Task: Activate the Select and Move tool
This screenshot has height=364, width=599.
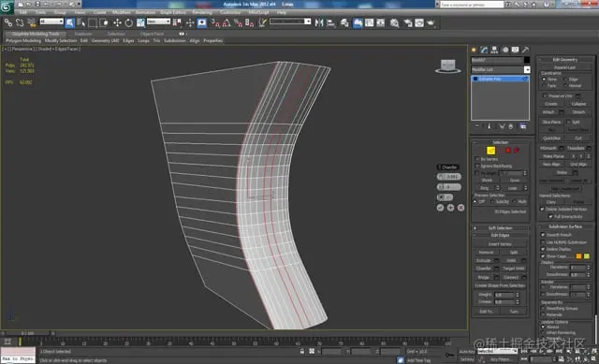Action: pos(117,22)
